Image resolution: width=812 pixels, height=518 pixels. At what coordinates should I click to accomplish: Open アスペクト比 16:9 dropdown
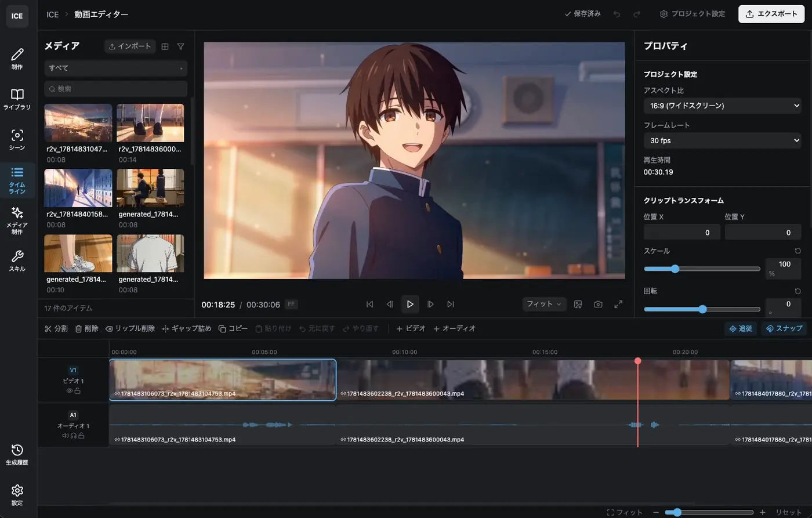723,106
